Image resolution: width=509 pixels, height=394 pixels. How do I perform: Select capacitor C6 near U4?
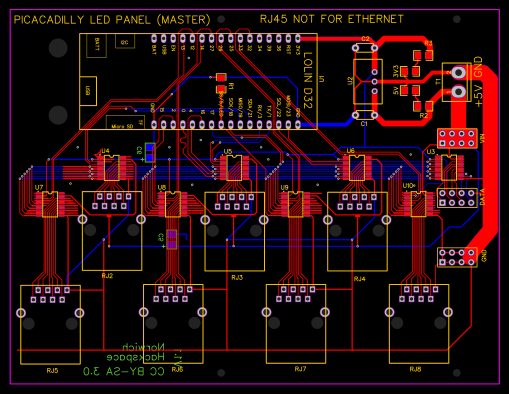coord(150,152)
